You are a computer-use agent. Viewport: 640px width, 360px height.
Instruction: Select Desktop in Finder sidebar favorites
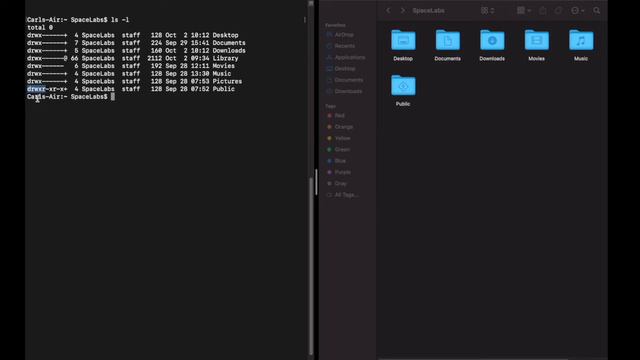pos(341,69)
